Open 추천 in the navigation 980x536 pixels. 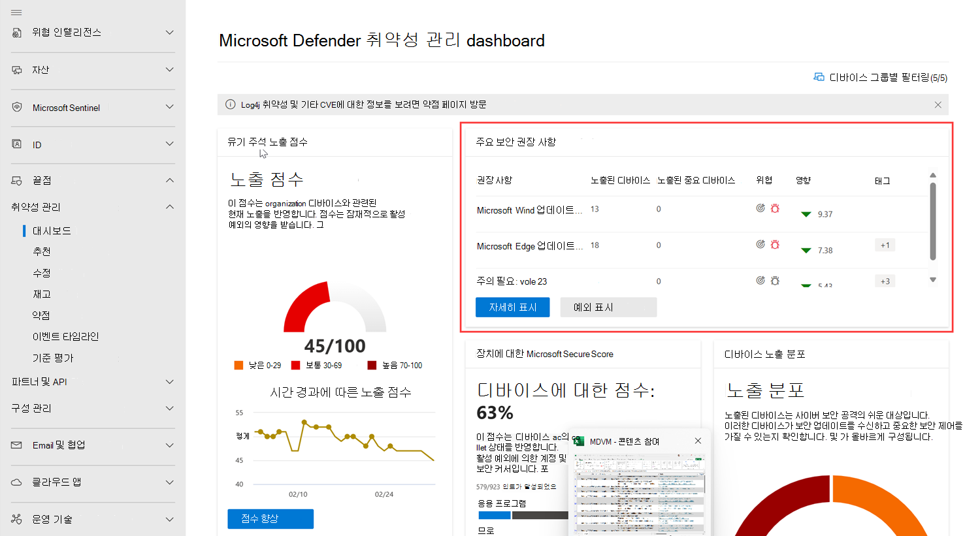(42, 251)
